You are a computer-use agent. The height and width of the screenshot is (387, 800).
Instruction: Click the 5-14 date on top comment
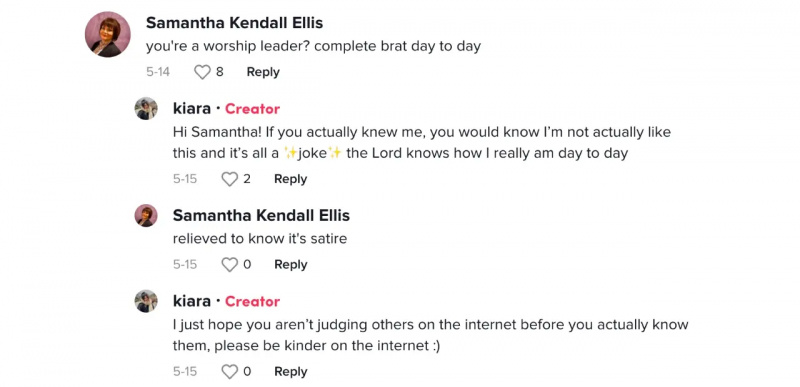[158, 72]
